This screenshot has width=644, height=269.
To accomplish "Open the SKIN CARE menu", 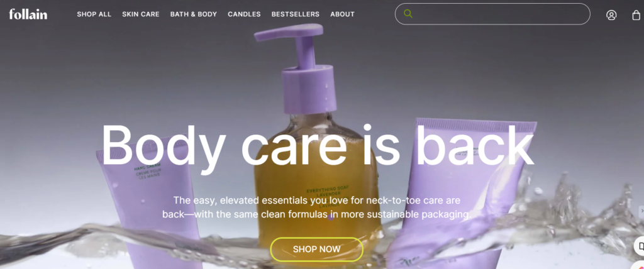I will (140, 14).
